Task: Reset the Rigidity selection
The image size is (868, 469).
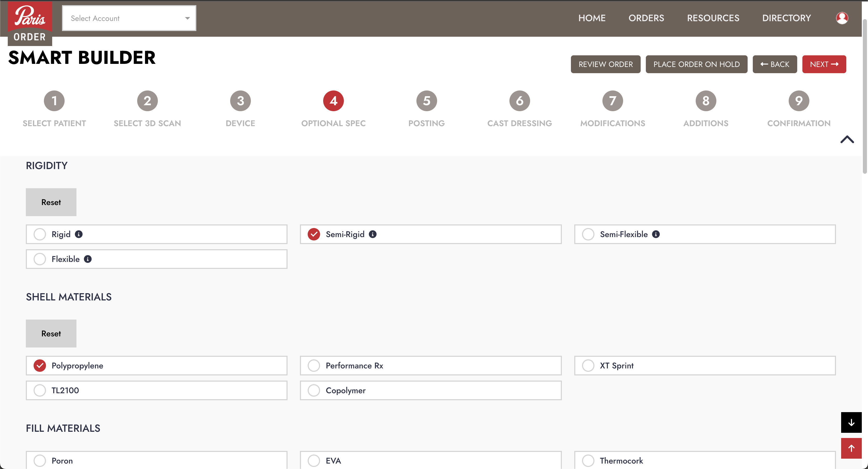Action: click(51, 202)
